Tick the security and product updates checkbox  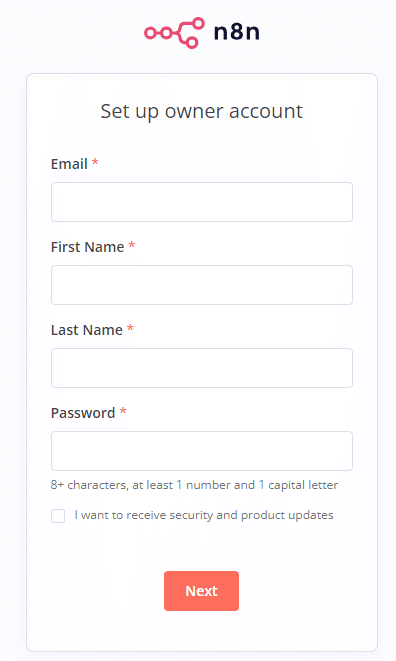[58, 516]
